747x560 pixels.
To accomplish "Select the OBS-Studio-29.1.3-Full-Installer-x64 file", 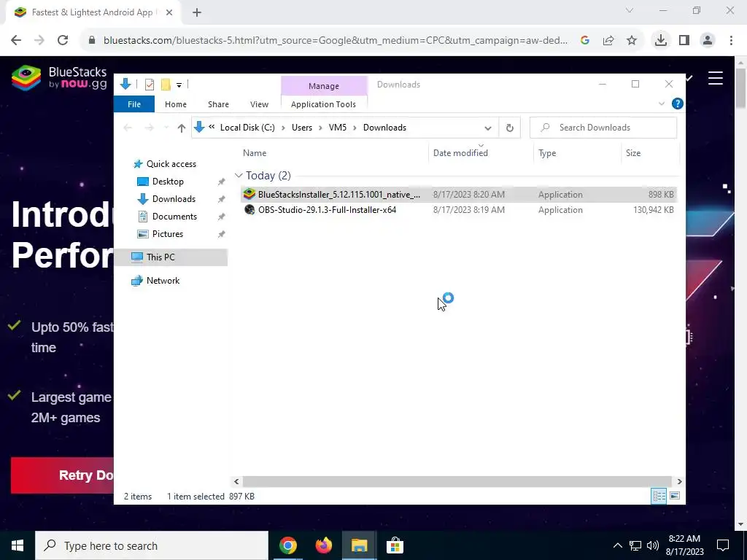I will (458, 210).
